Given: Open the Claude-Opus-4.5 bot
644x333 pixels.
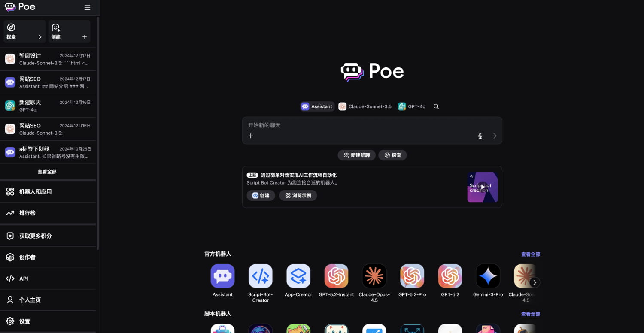Looking at the screenshot, I should coord(374,276).
